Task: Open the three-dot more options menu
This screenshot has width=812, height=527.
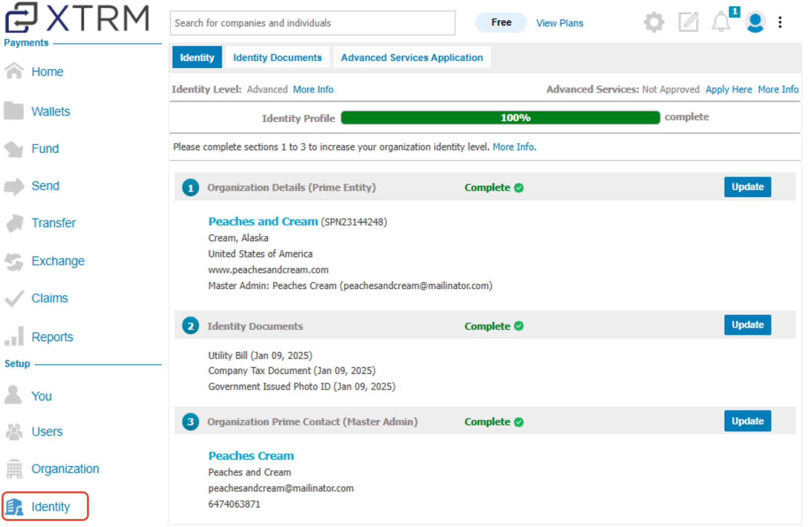Action: pos(780,22)
